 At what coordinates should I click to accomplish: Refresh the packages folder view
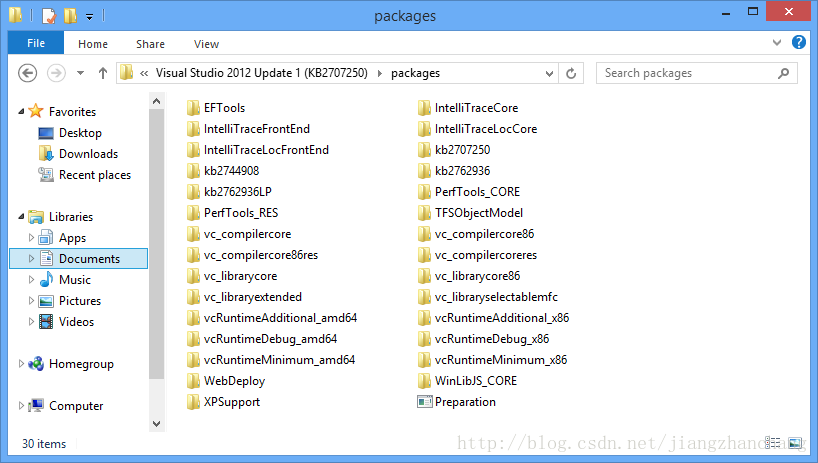click(x=571, y=74)
